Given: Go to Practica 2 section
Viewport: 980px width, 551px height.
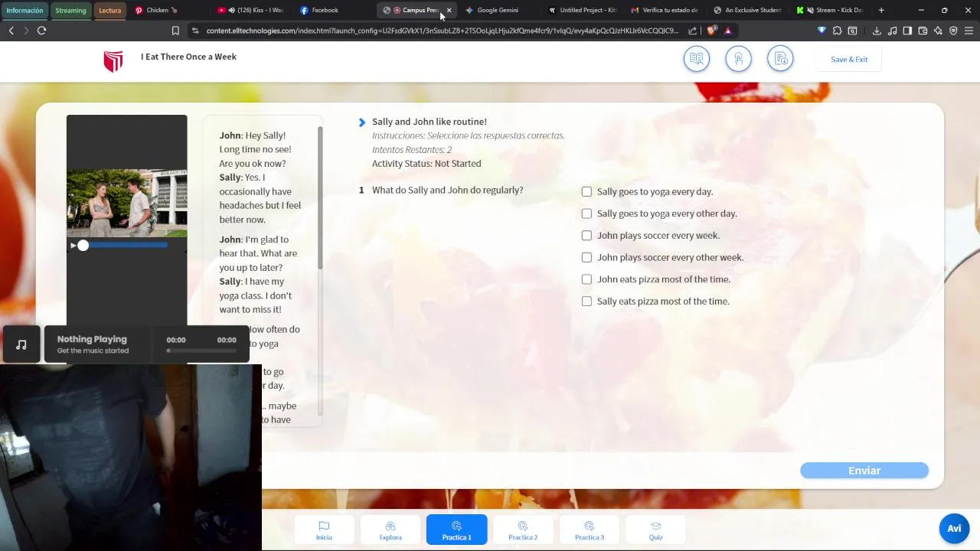Looking at the screenshot, I should coord(523,530).
